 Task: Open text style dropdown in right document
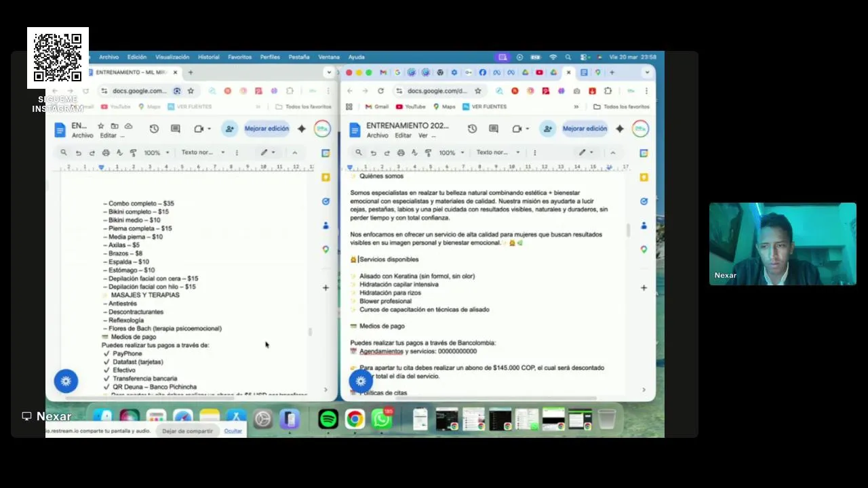point(498,152)
